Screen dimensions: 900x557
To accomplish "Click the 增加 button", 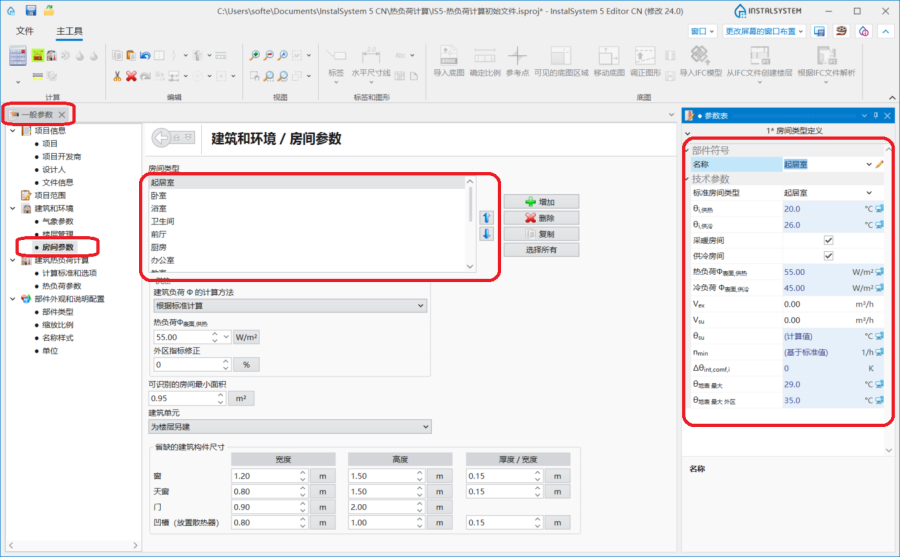I will click(539, 202).
